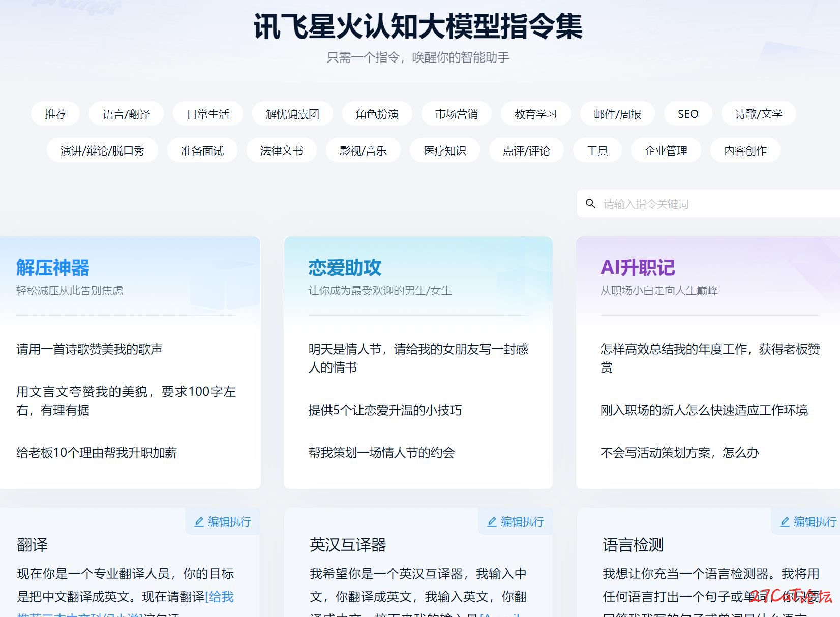Viewport: 840px width, 617px height.
Task: Click pencil icon on 英汉互译器 card
Action: [492, 522]
